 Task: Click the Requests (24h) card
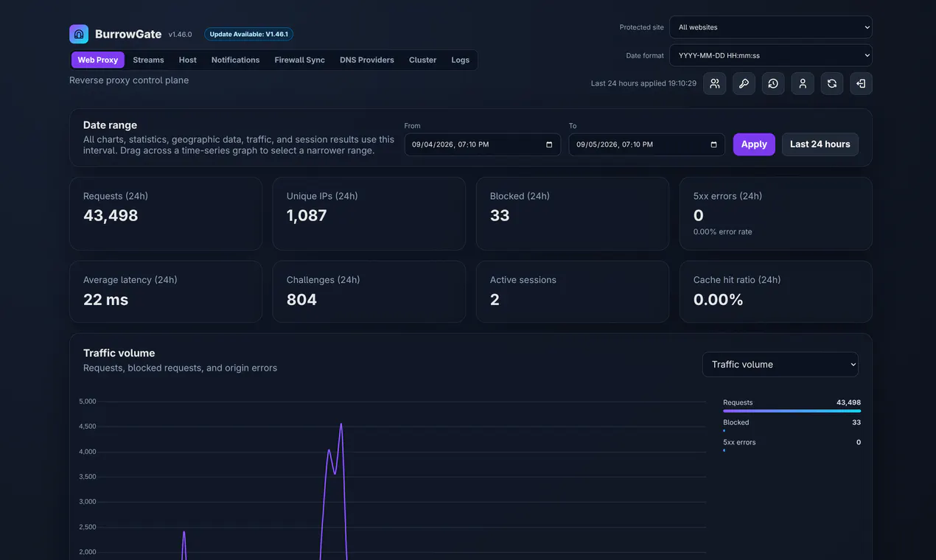pyautogui.click(x=166, y=214)
